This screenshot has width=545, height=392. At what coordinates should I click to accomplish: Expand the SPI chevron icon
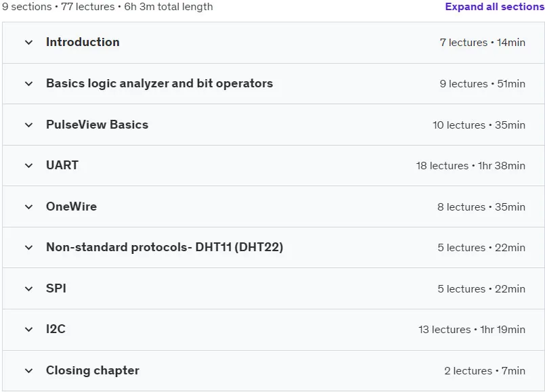pyautogui.click(x=29, y=289)
